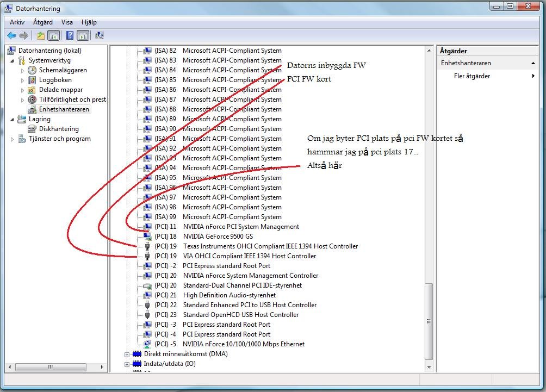
Task: Toggle the show/hide console tree icon
Action: pos(54,36)
